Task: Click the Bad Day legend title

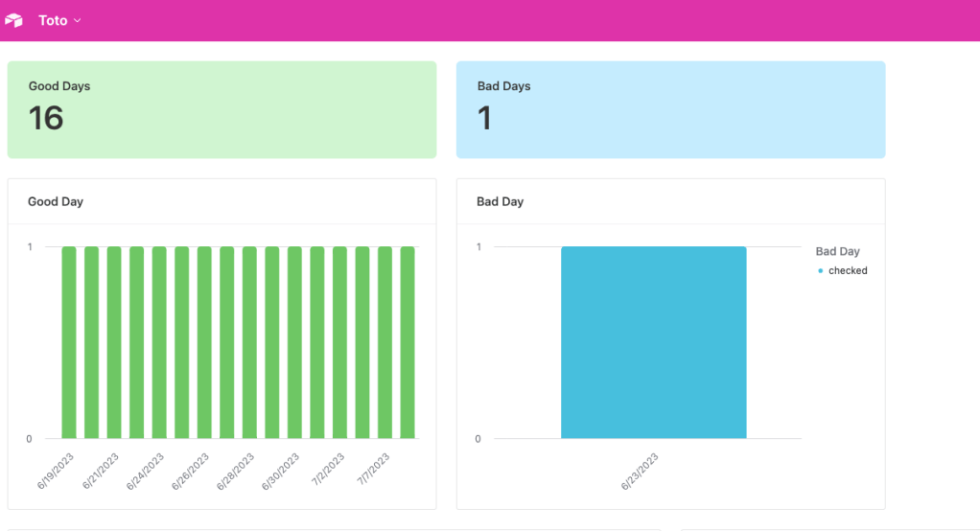Action: (837, 251)
